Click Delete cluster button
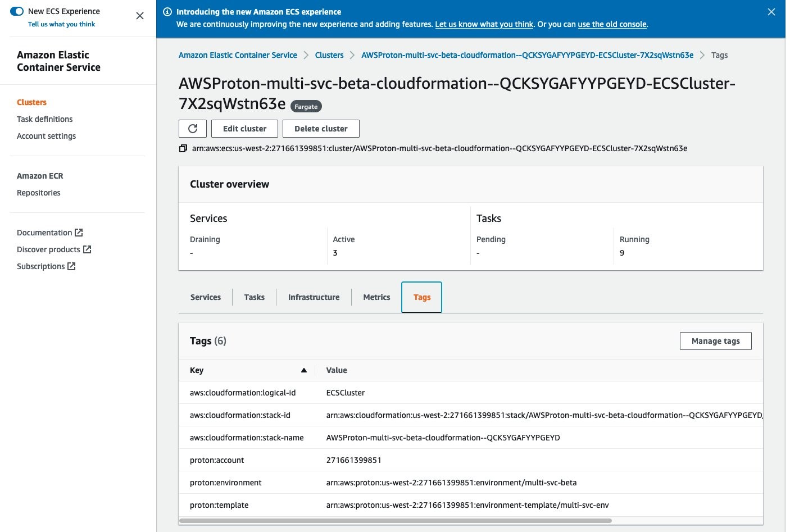Screen dimensions: 790x532 pos(321,129)
